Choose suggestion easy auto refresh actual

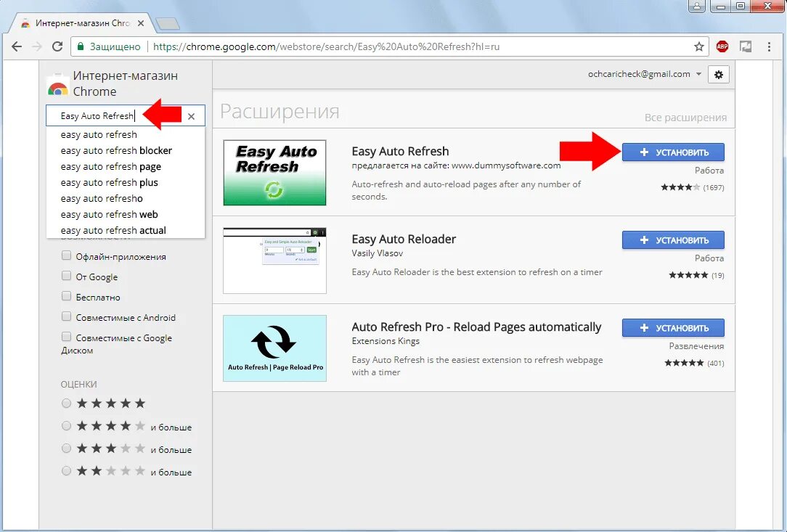point(113,231)
